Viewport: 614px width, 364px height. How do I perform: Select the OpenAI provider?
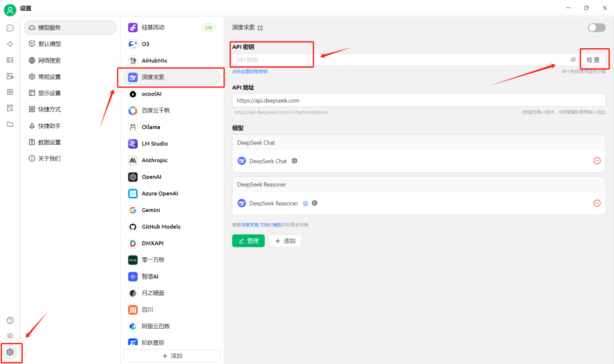(172, 177)
